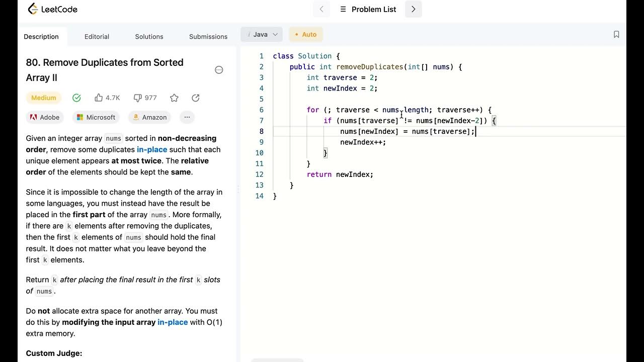Go to the next problem arrow
644x362 pixels.
coord(414,9)
